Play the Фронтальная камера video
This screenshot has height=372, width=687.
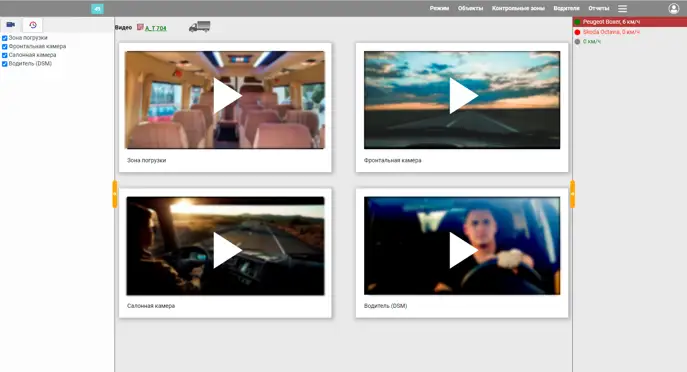(463, 96)
